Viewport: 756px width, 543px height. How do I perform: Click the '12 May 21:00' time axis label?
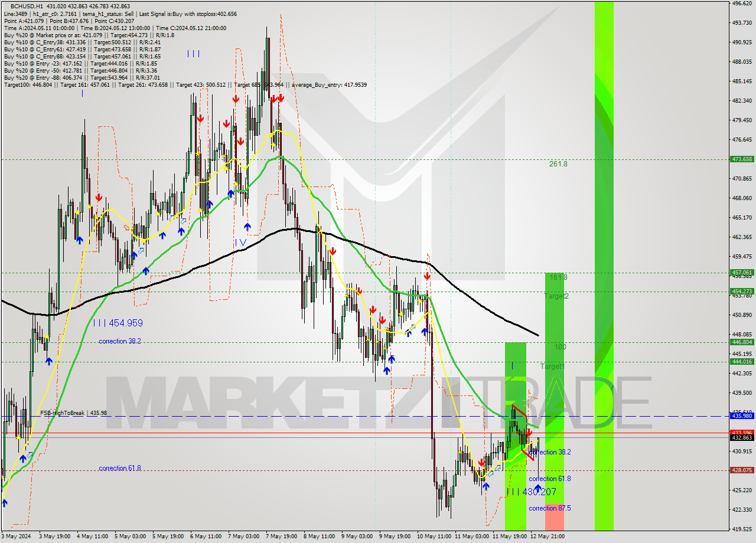click(547, 537)
